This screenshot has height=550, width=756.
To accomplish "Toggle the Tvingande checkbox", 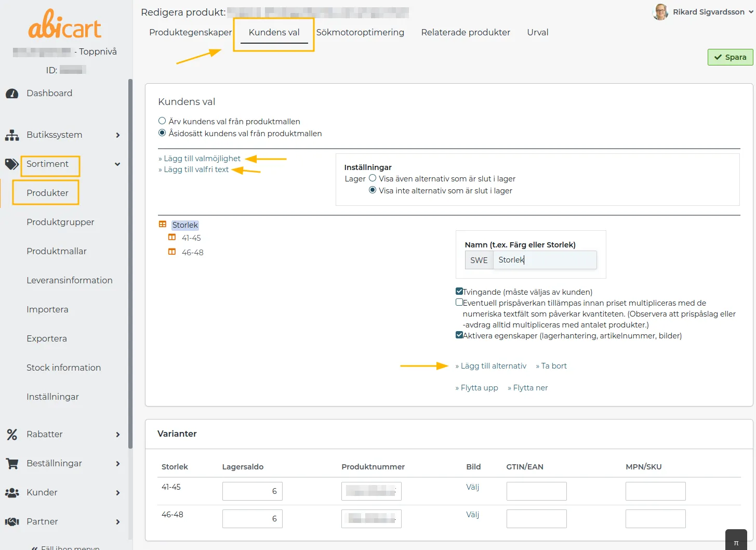I will tap(459, 292).
